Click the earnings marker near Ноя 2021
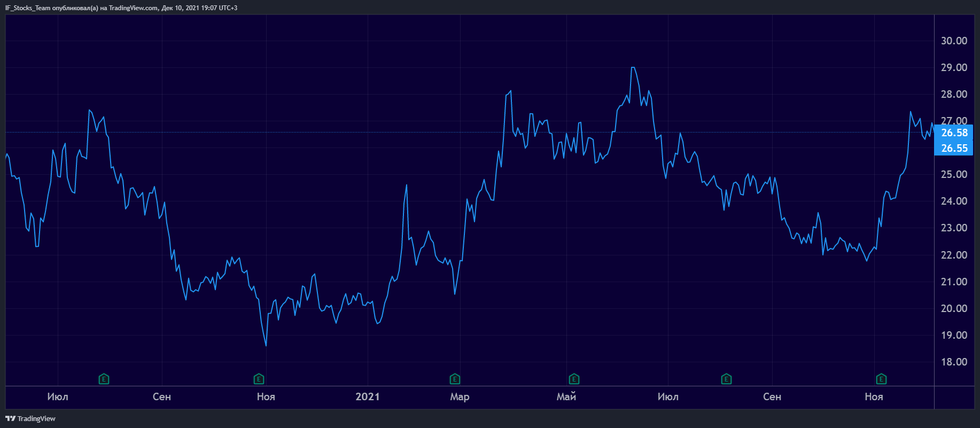 [x=881, y=379]
